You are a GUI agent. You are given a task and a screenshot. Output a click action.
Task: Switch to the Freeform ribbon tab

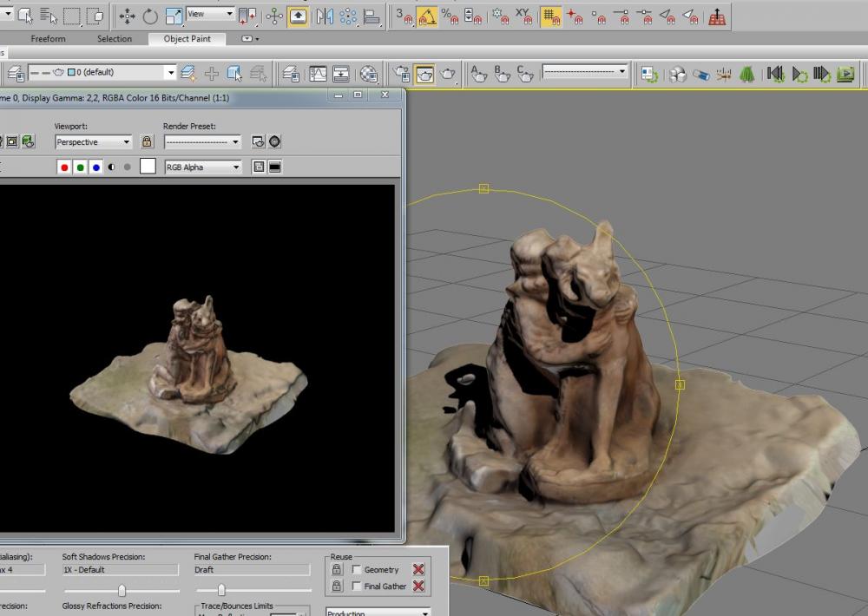[48, 39]
